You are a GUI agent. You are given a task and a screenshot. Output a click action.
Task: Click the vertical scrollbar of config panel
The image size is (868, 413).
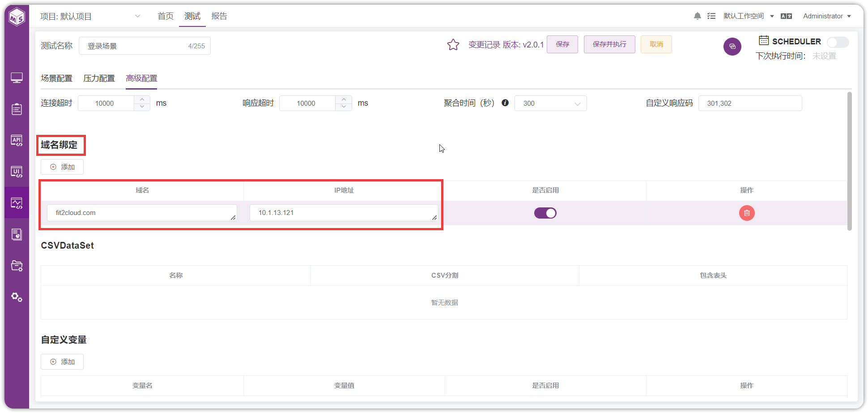pos(849,161)
